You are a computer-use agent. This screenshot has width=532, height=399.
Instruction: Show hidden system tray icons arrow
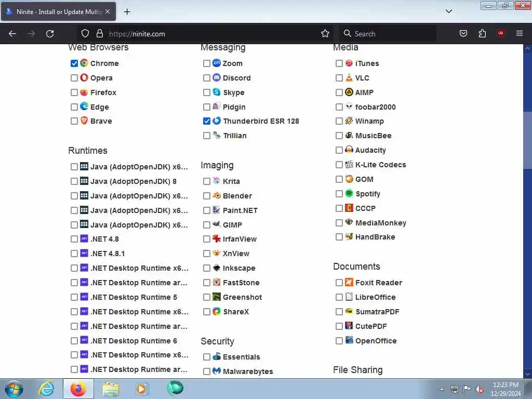click(442, 389)
